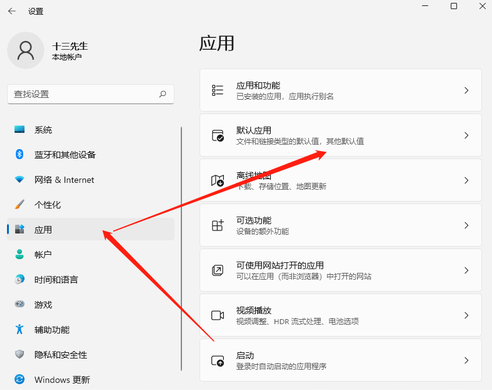Click the 系统 monitor icon

point(20,129)
